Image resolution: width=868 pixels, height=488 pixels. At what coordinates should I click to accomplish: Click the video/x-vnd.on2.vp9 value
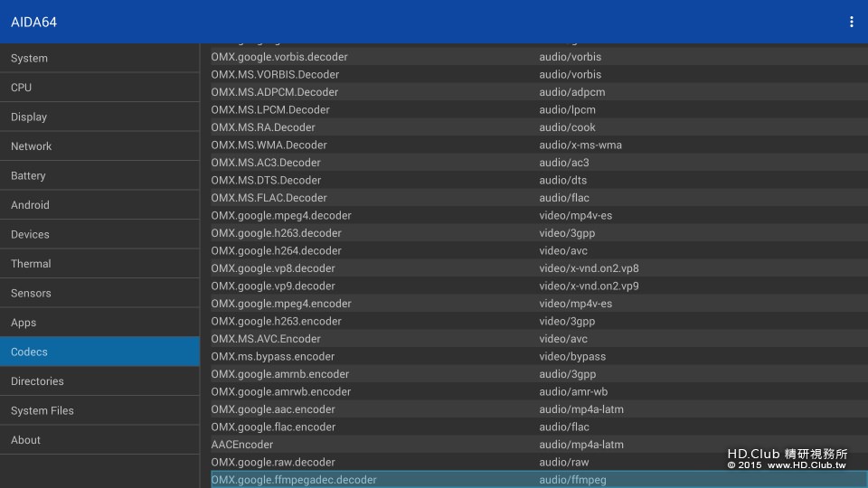589,286
